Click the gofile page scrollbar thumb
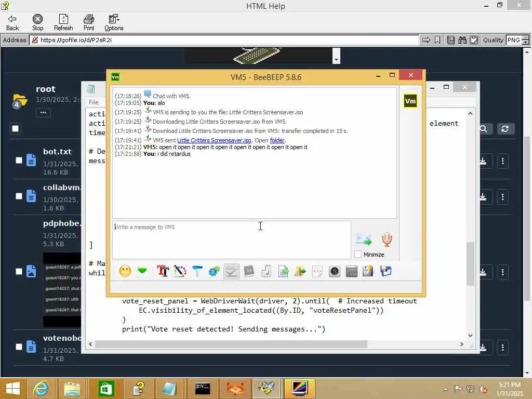 pyautogui.click(x=527, y=219)
